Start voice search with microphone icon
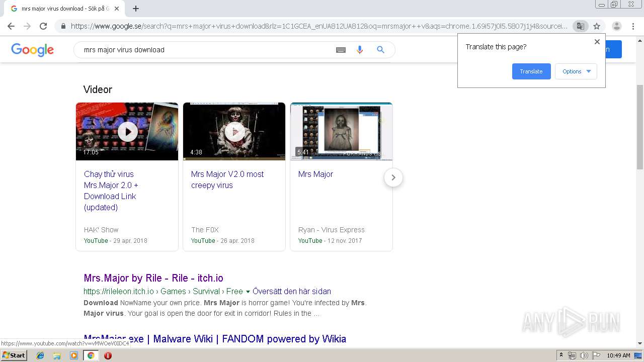644x362 pixels. 360,50
